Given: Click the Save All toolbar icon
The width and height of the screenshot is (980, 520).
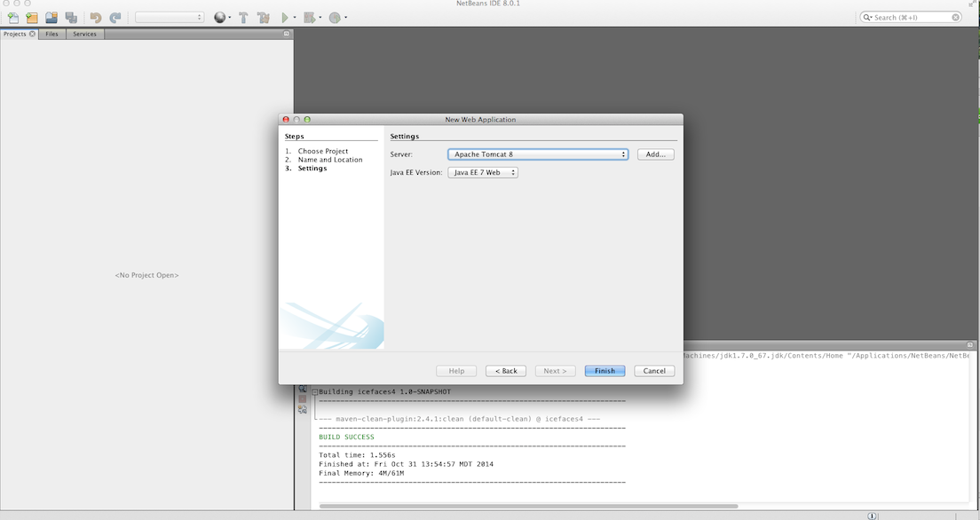Looking at the screenshot, I should (71, 18).
